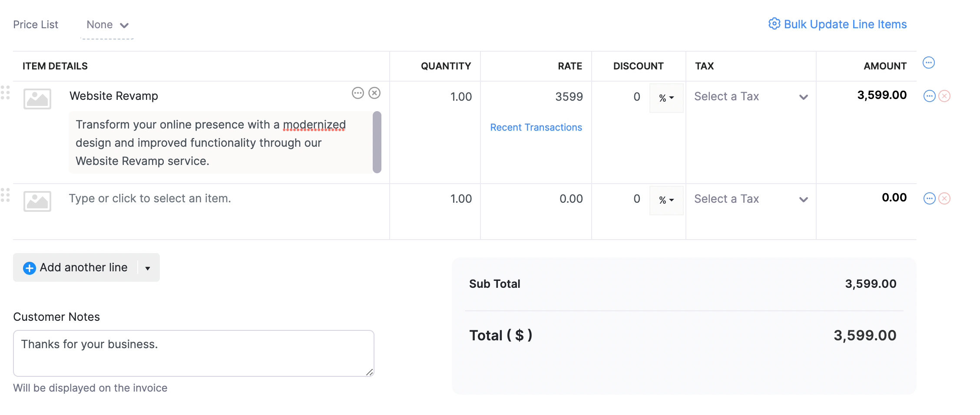Remove the empty second line item

click(x=944, y=198)
